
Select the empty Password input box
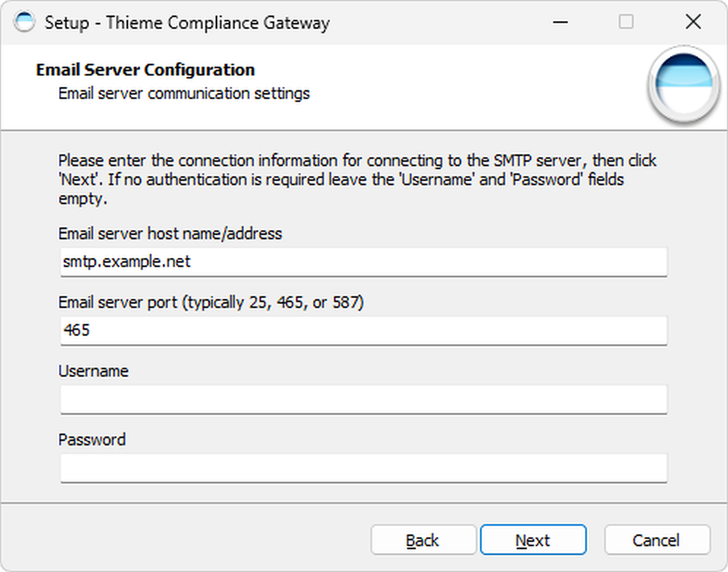(x=363, y=468)
